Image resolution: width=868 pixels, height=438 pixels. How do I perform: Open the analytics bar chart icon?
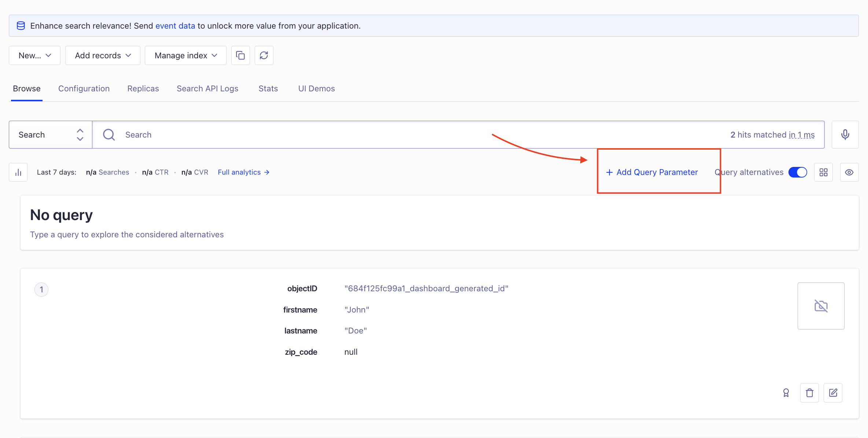18,172
